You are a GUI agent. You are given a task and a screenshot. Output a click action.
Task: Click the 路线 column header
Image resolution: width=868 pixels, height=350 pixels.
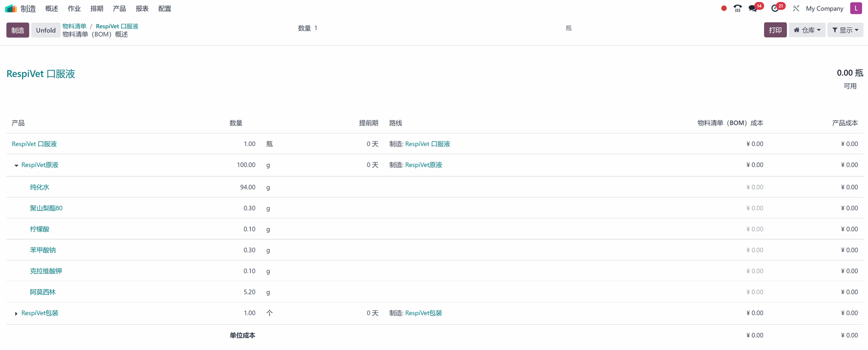pyautogui.click(x=396, y=123)
